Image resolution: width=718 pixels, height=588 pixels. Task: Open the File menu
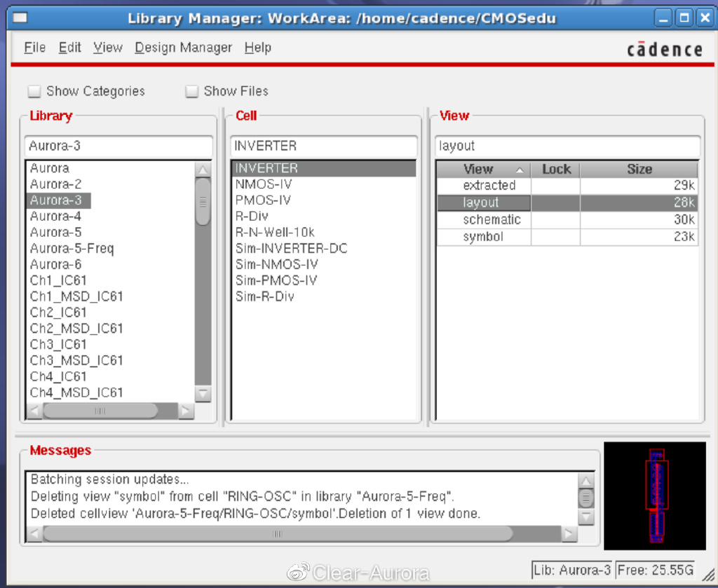(35, 48)
